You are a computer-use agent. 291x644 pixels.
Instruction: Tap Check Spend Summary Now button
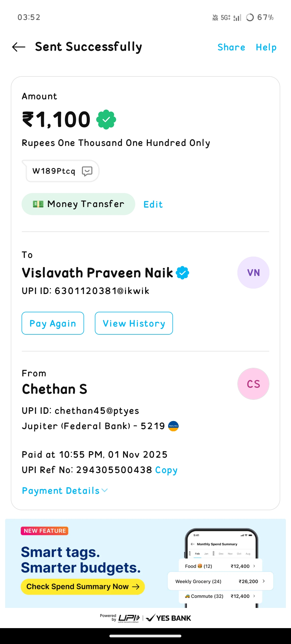pos(83,587)
